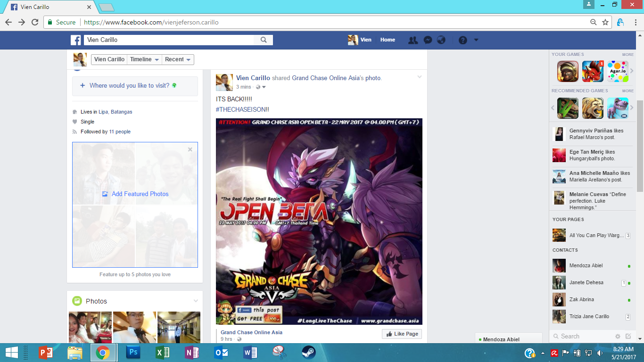Click MORE beside Recommended Games
This screenshot has width=644, height=362.
click(x=628, y=91)
